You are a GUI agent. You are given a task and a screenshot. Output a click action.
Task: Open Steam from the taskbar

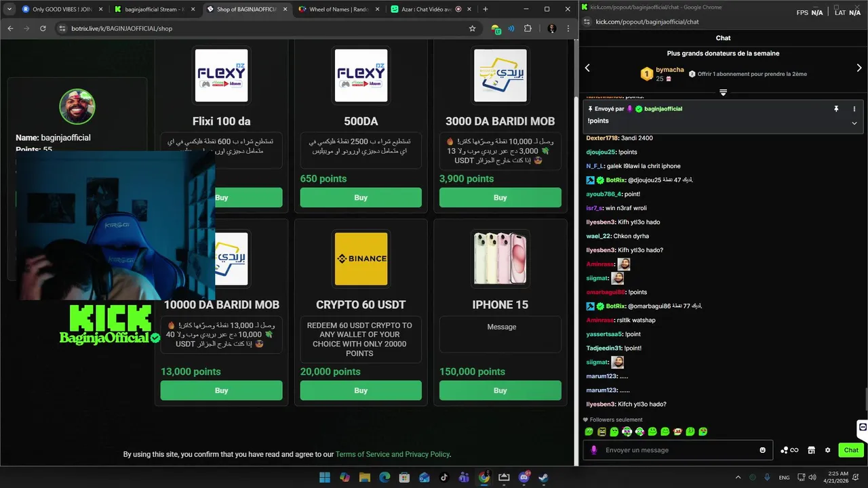point(543,477)
